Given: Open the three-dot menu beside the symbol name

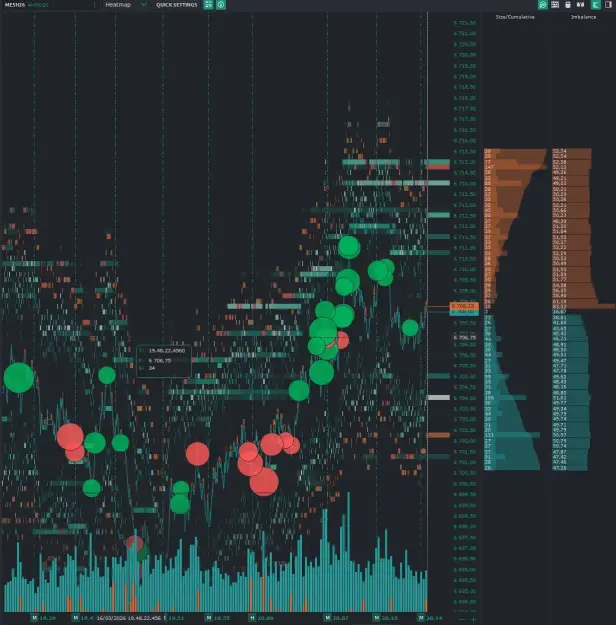Looking at the screenshot, I should tap(94, 5).
